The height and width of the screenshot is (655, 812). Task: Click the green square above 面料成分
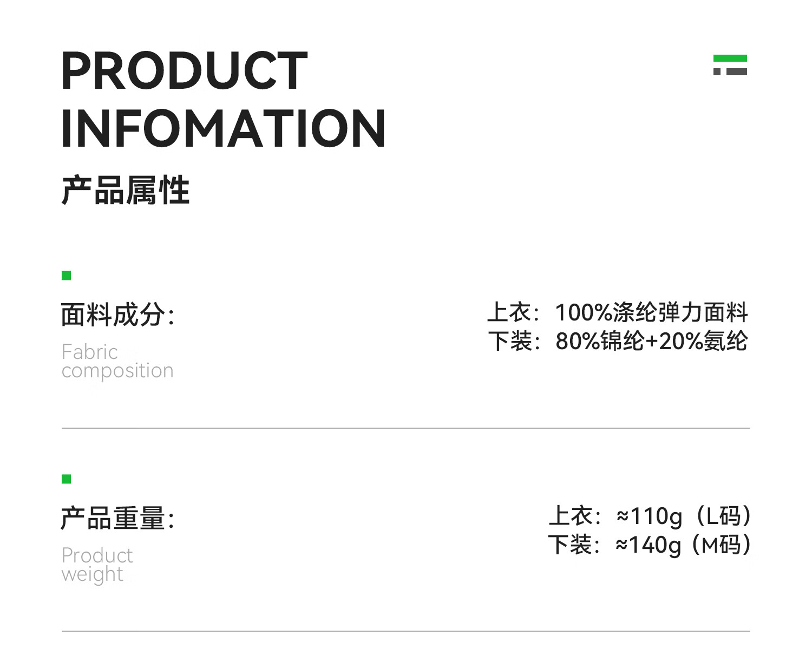coord(67,276)
